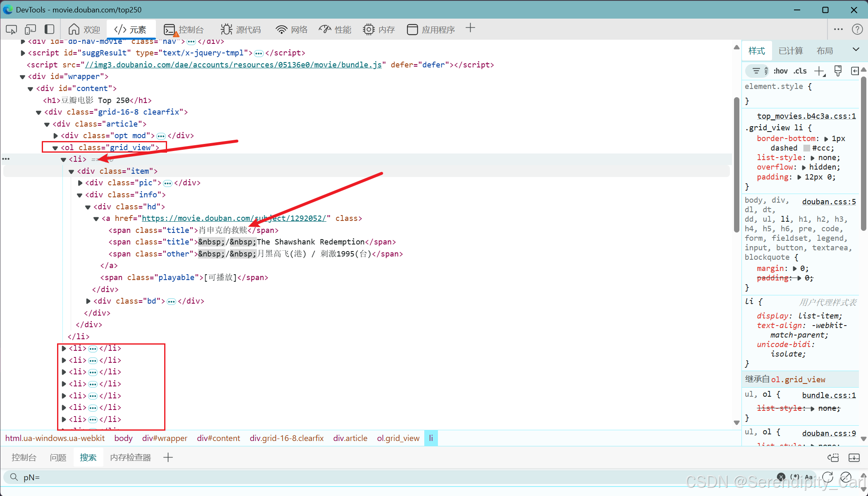Click div.article in the breadcrumb
868x496 pixels.
(350, 438)
